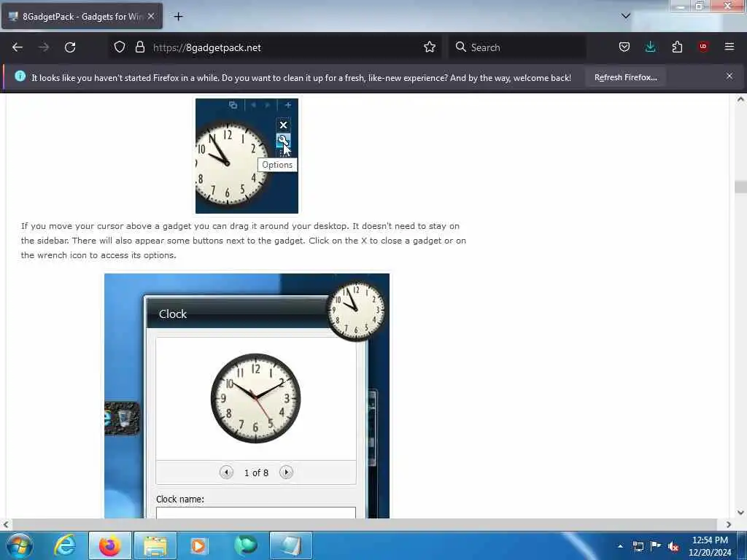Click the horizontal scrollbar right arrow
747x560 pixels.
click(x=729, y=524)
